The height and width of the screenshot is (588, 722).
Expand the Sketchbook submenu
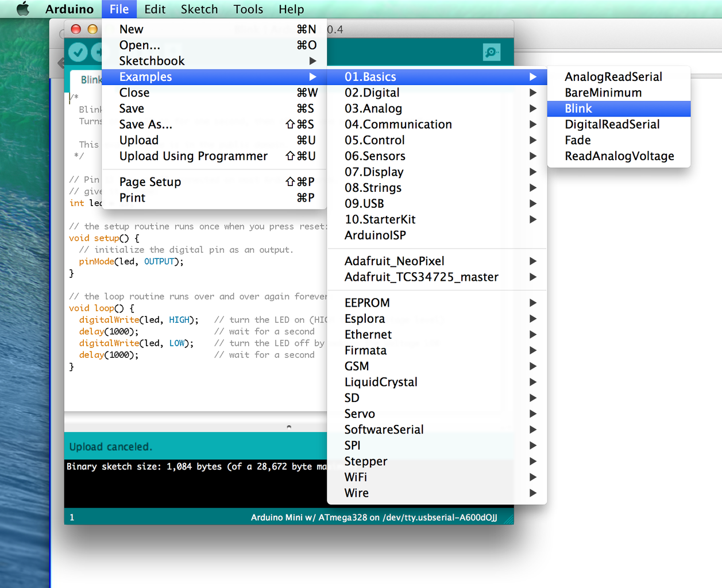point(150,60)
